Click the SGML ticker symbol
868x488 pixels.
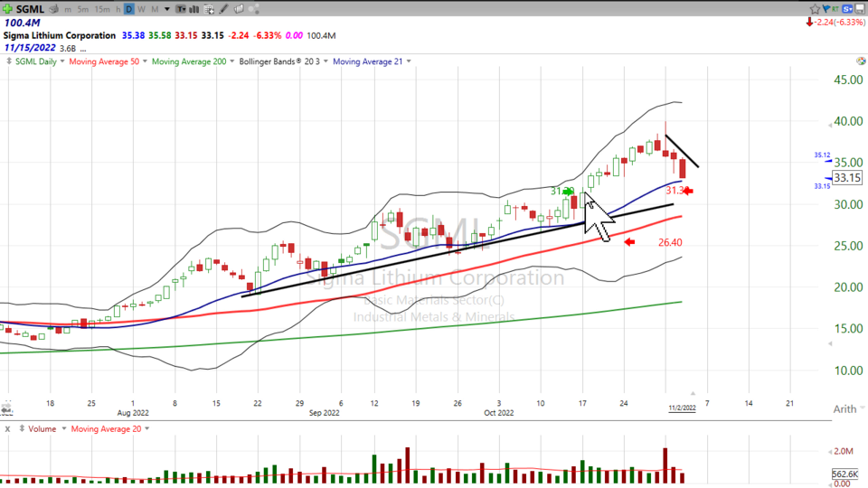(x=32, y=9)
